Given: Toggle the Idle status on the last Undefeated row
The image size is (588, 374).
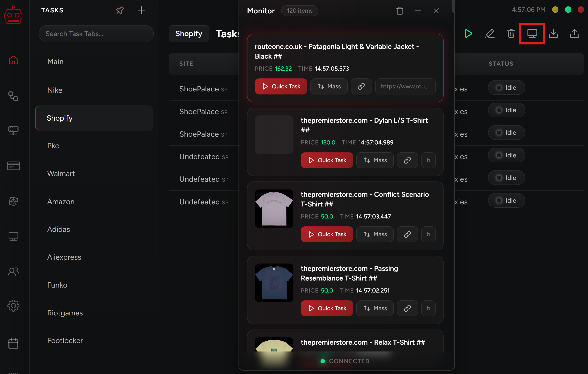Looking at the screenshot, I should 506,200.
